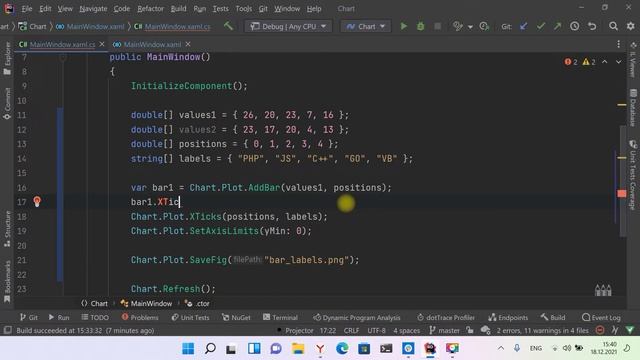Screen dimensions: 640x360
Task: Click the reader mode icon at editor bottom right
Action: pyautogui.click(x=603, y=290)
